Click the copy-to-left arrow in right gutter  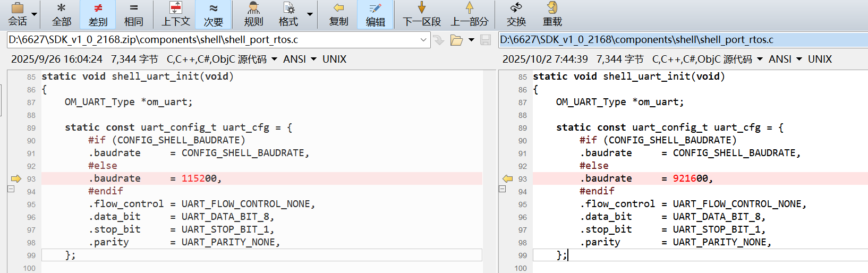pyautogui.click(x=507, y=178)
